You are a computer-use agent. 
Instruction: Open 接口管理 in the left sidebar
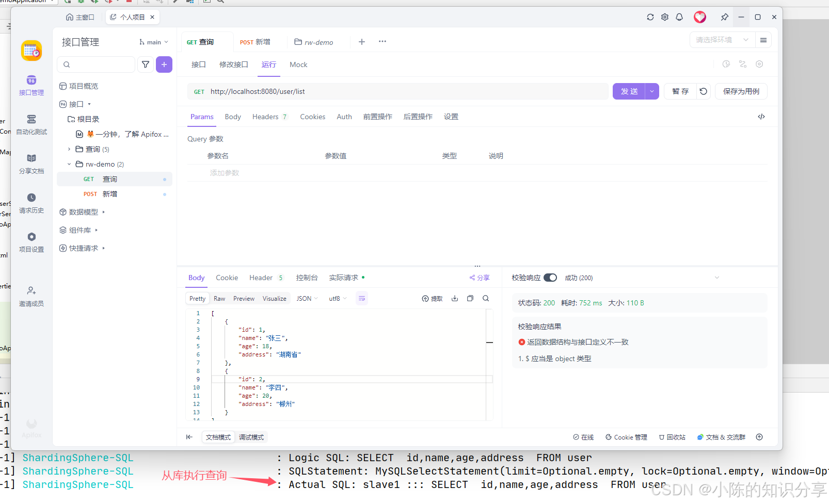point(31,87)
